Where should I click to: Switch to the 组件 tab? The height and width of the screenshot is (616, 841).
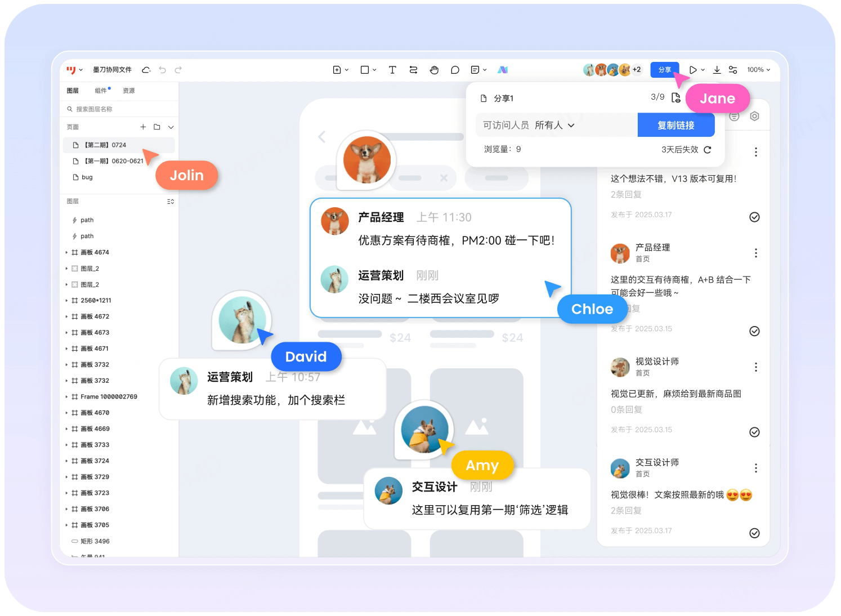click(101, 90)
